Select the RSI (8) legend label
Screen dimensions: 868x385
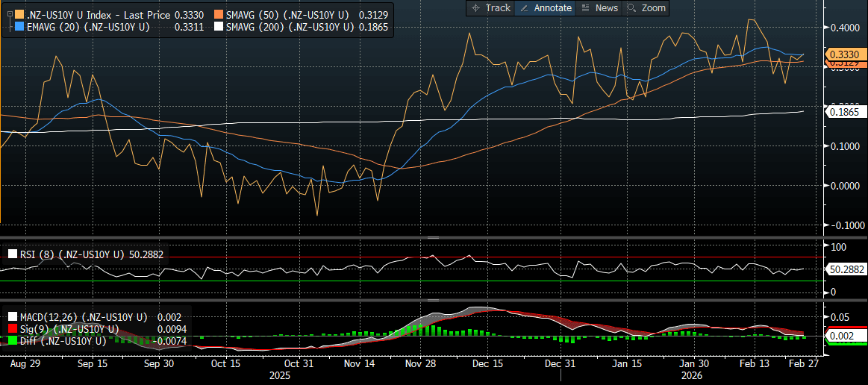(72, 254)
